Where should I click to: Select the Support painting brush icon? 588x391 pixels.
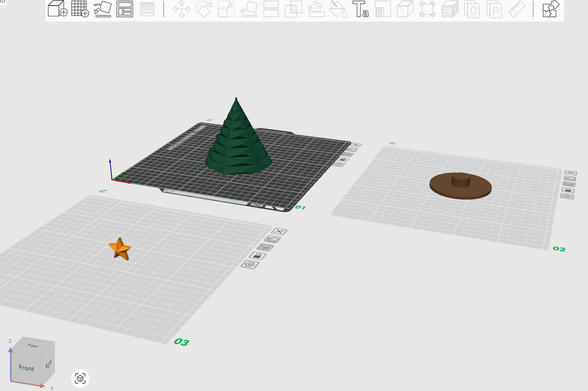click(x=316, y=9)
